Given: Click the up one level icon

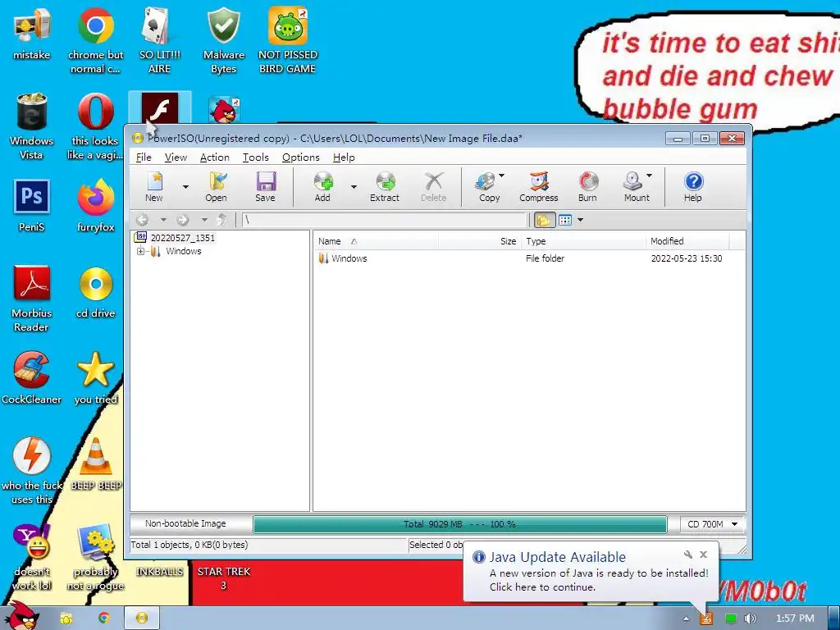Looking at the screenshot, I should (221, 220).
